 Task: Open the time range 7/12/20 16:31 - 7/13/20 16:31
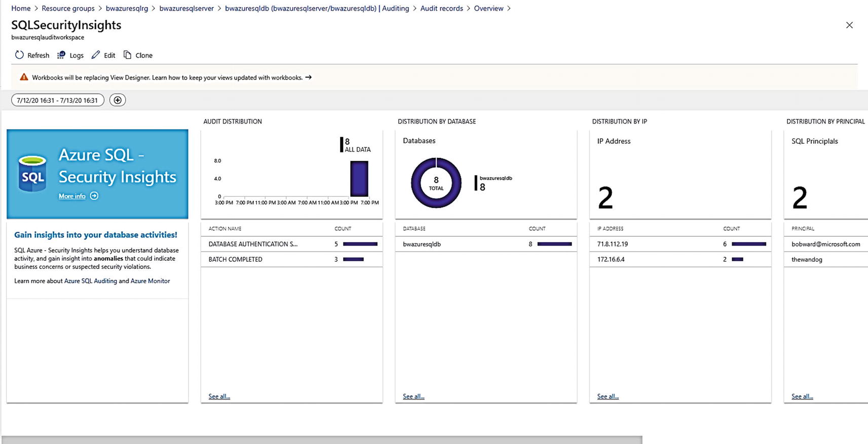tap(58, 100)
